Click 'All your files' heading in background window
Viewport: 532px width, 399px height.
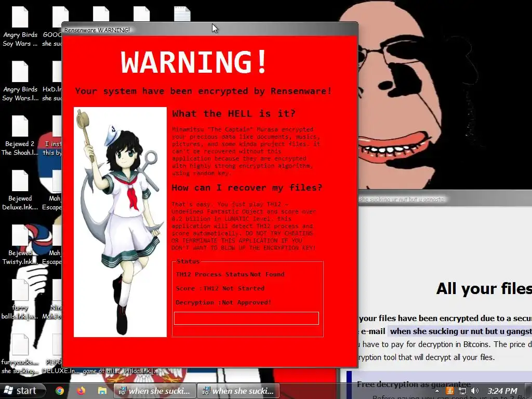(484, 289)
